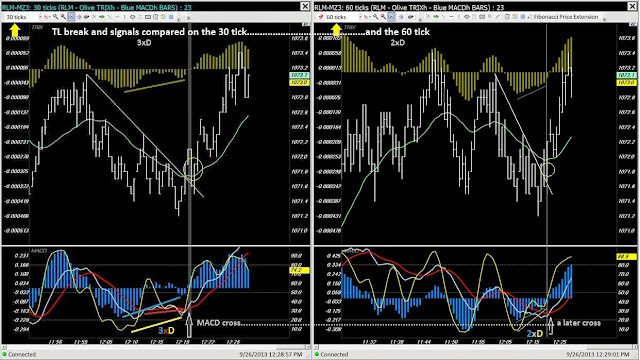640x360 pixels.
Task: Click document icon in 30 tick toolbar
Action: tap(156, 17)
